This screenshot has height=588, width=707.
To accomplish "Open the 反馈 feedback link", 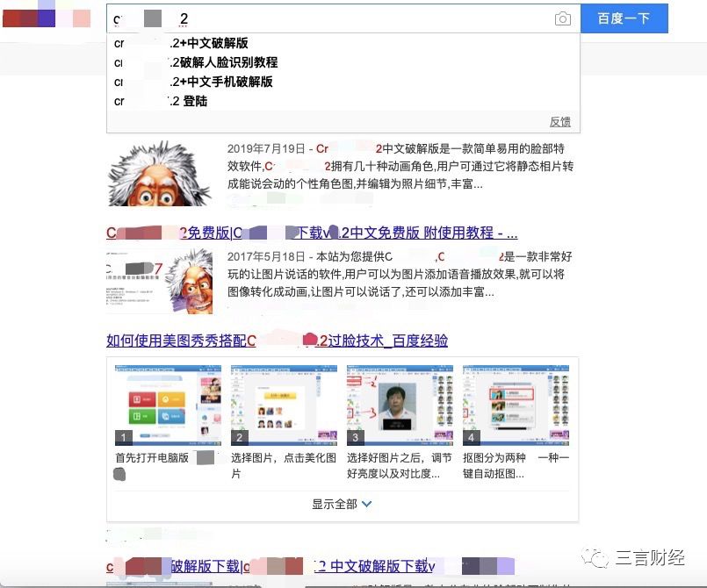I will [559, 121].
